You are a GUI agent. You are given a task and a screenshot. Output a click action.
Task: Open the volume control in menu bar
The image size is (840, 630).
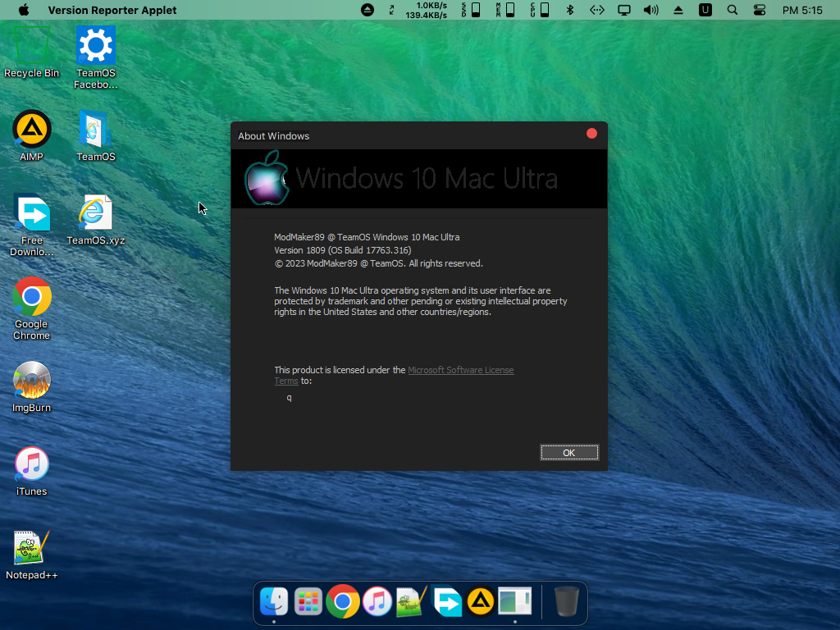[x=651, y=10]
